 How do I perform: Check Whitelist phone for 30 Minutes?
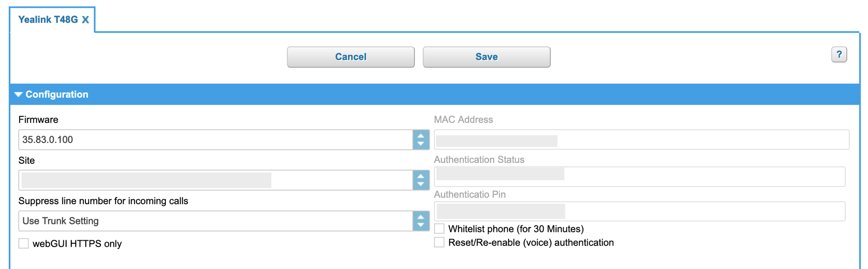coord(439,229)
